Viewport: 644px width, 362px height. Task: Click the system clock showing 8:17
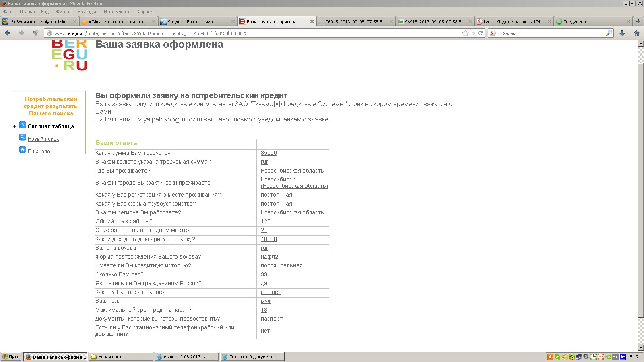pos(634,357)
